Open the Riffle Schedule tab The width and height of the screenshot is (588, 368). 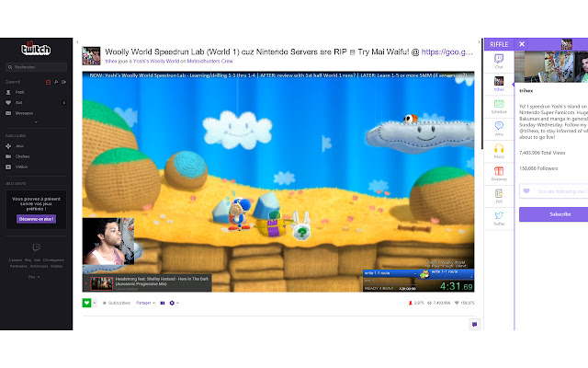499,107
